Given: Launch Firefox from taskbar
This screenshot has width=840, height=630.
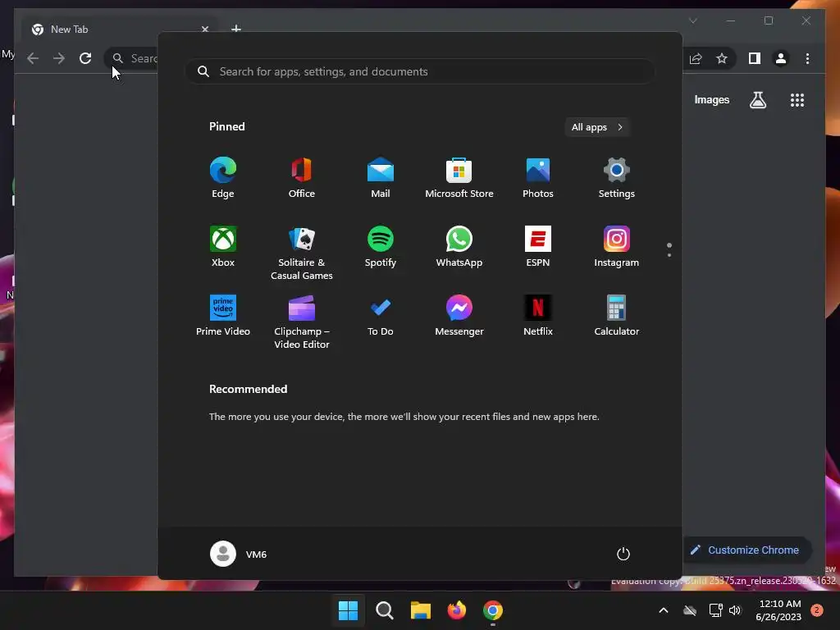Looking at the screenshot, I should point(457,610).
